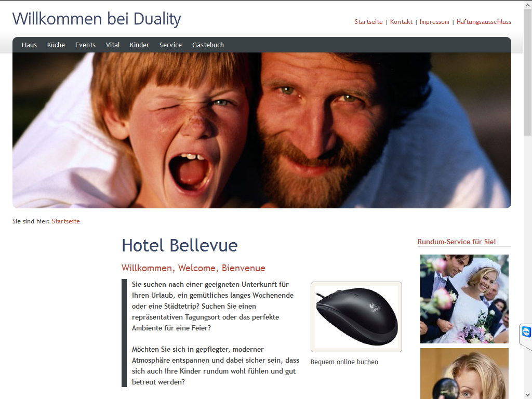Click the wedding couple photo

click(x=464, y=299)
